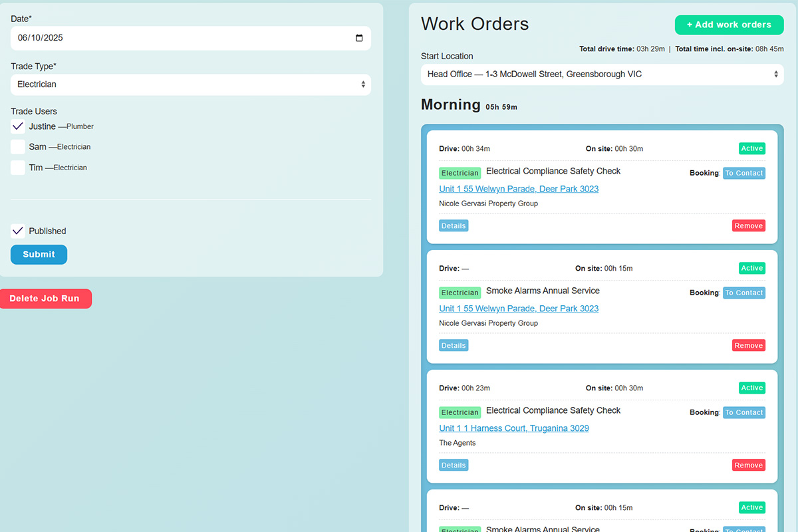
Task: Click the Submit button
Action: pos(39,255)
